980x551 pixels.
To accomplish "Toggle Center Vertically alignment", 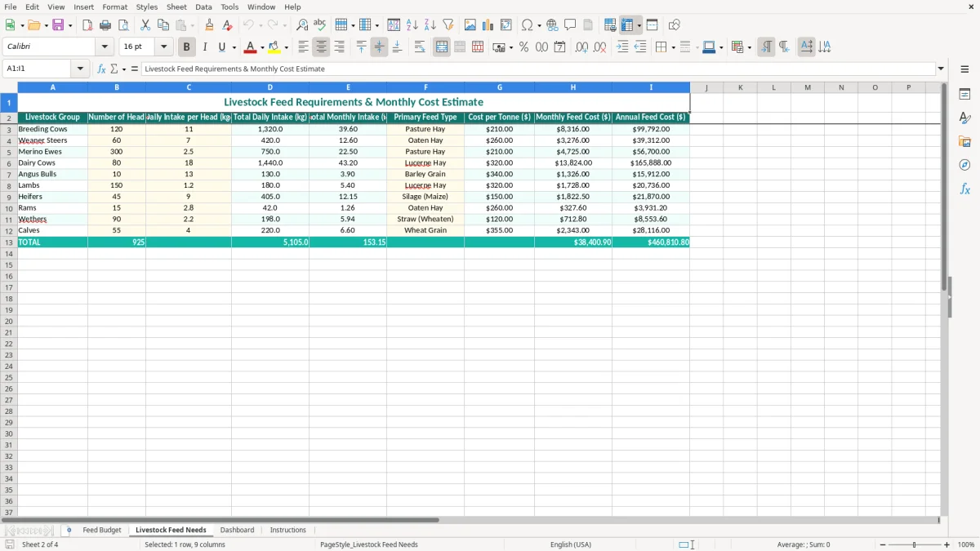I will [379, 47].
